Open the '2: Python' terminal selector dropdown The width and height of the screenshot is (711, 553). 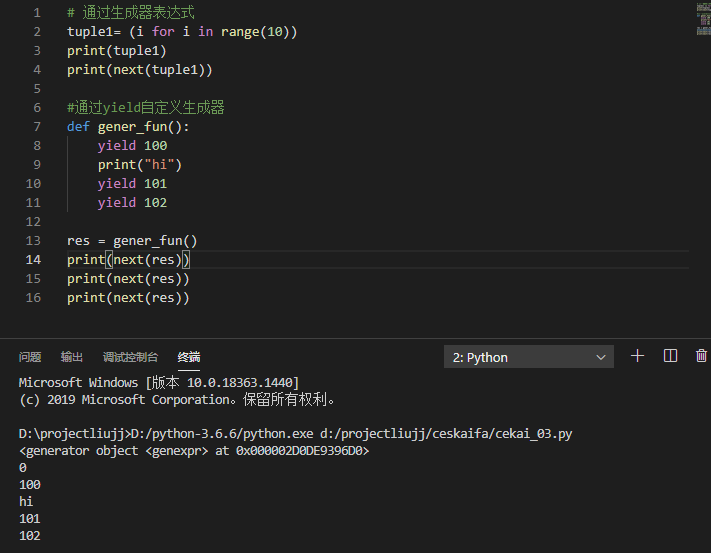tap(528, 357)
